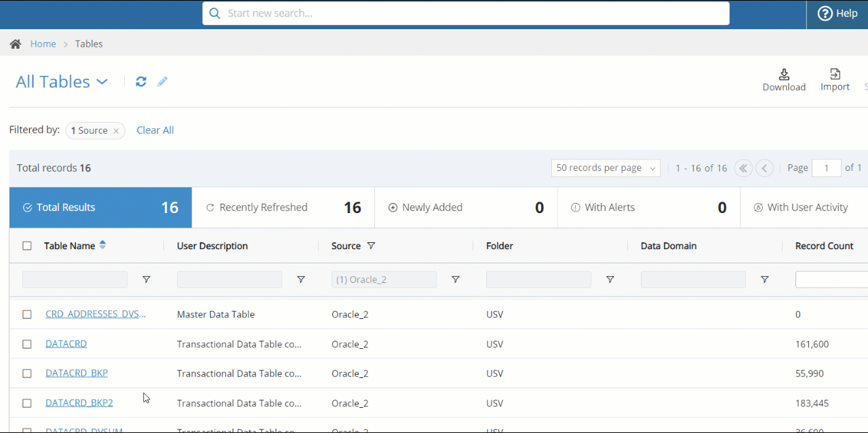This screenshot has width=868, height=433.
Task: Click the Record Count filter input
Action: click(832, 280)
